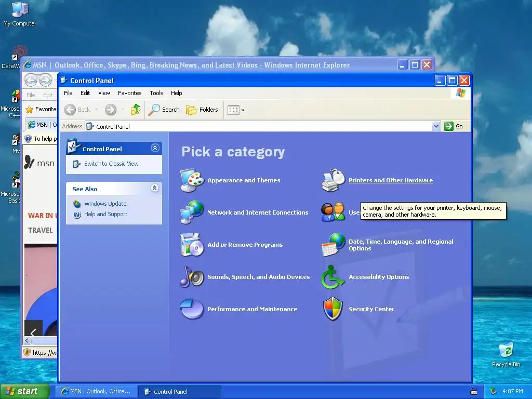Click the Address bar input field

coord(259,127)
